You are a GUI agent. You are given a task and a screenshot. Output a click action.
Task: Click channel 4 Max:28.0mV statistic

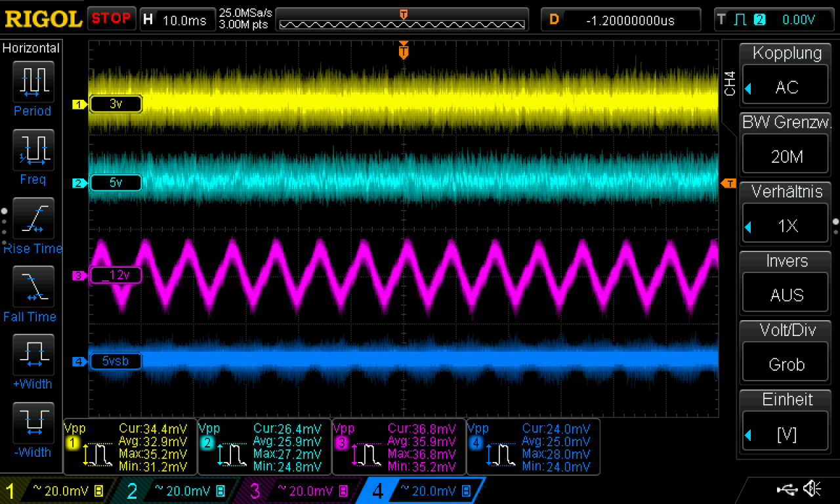(x=556, y=454)
